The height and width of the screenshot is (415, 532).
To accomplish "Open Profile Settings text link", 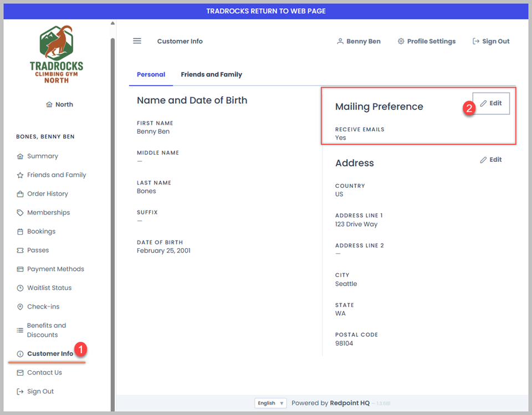I will point(431,42).
